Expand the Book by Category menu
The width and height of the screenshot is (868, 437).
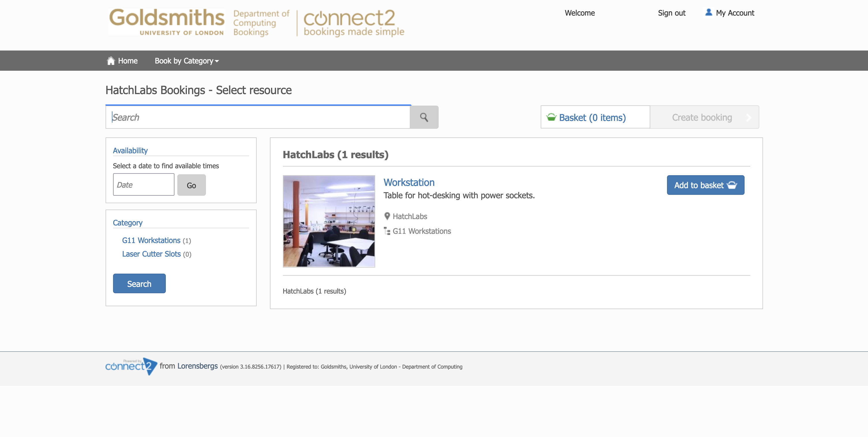(x=187, y=61)
